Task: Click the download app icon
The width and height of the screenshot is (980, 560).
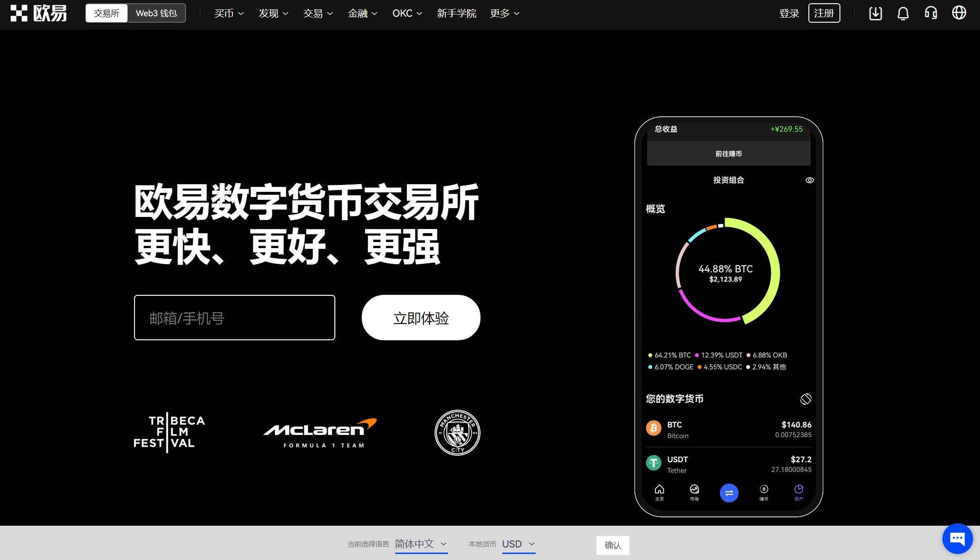Action: pyautogui.click(x=874, y=13)
